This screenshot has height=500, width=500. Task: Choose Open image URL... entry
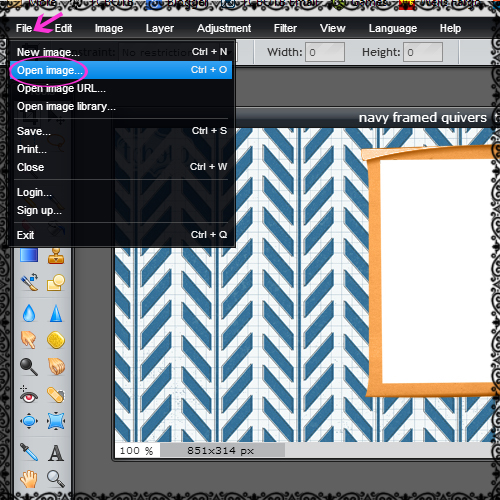pos(121,88)
